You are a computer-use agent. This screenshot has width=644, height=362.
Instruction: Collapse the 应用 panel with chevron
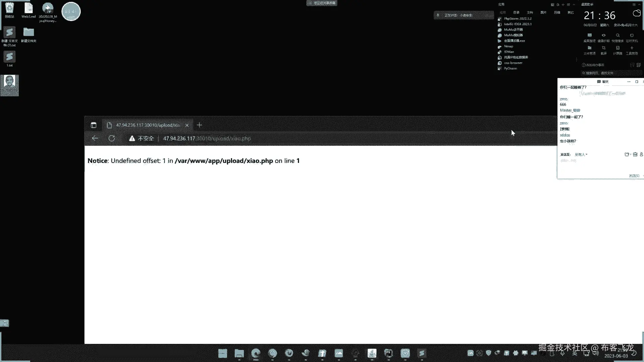point(574,4)
